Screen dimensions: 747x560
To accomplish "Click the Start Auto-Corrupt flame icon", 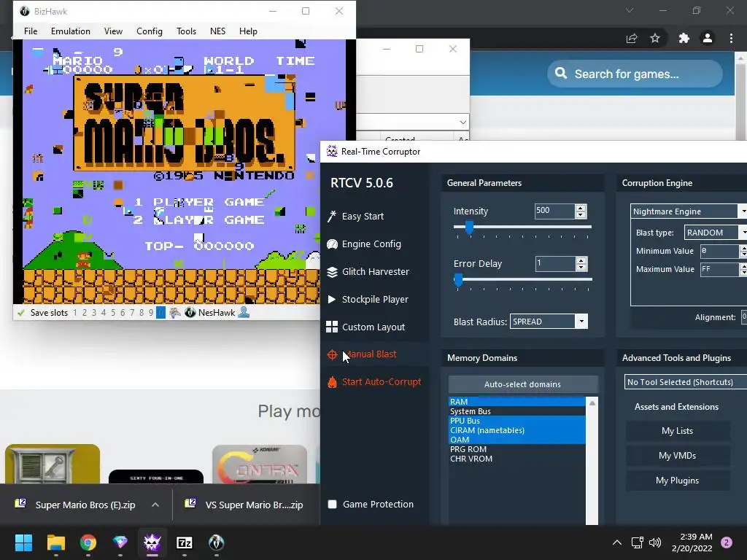I will pyautogui.click(x=332, y=382).
